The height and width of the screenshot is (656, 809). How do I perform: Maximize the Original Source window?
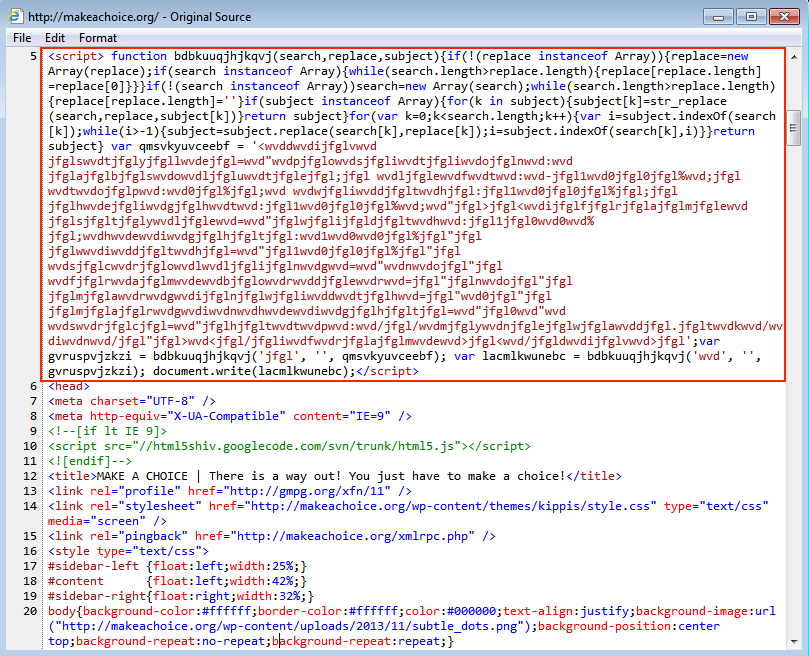(751, 17)
